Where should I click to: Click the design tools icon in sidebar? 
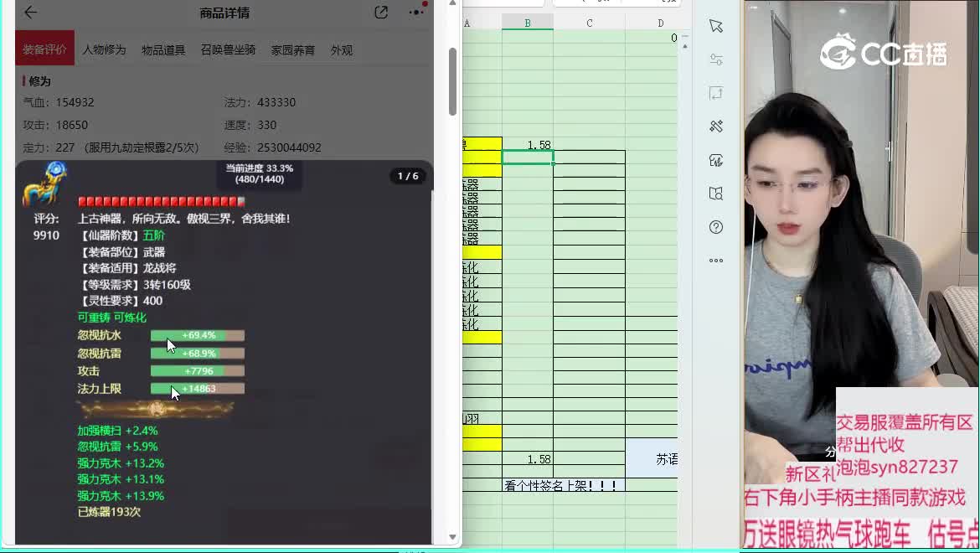[715, 127]
